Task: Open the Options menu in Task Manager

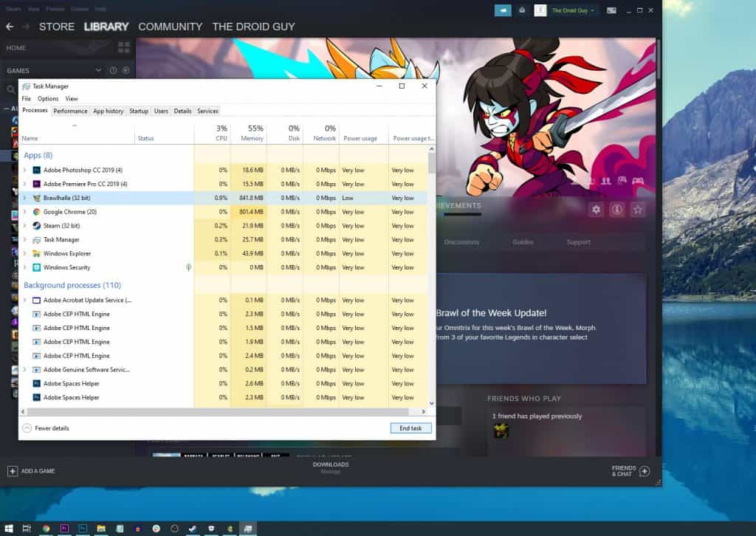Action: [48, 99]
